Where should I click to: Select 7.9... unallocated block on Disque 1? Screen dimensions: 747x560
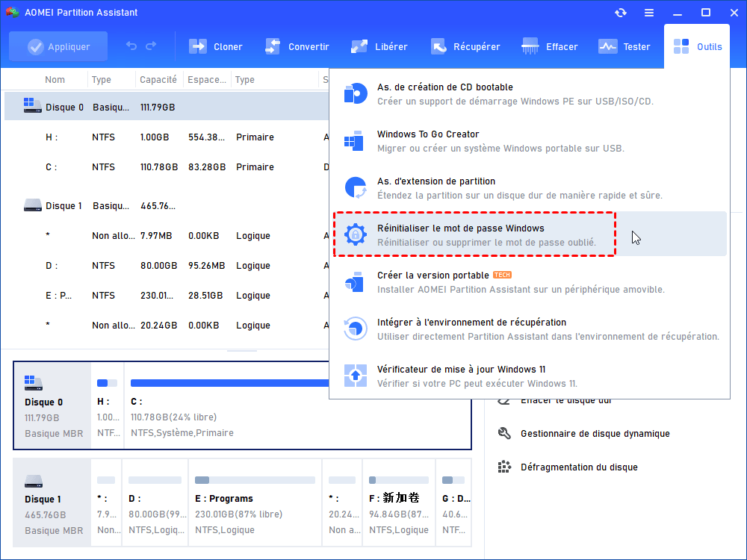pos(106,503)
